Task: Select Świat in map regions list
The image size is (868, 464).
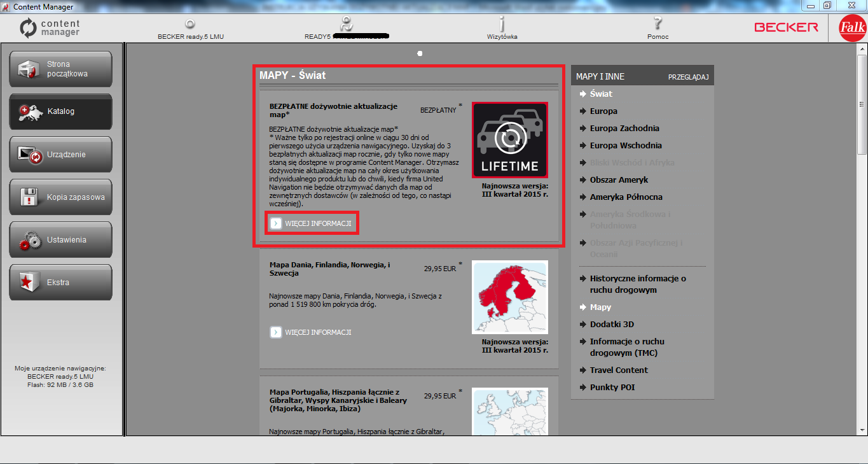Action: coord(601,94)
